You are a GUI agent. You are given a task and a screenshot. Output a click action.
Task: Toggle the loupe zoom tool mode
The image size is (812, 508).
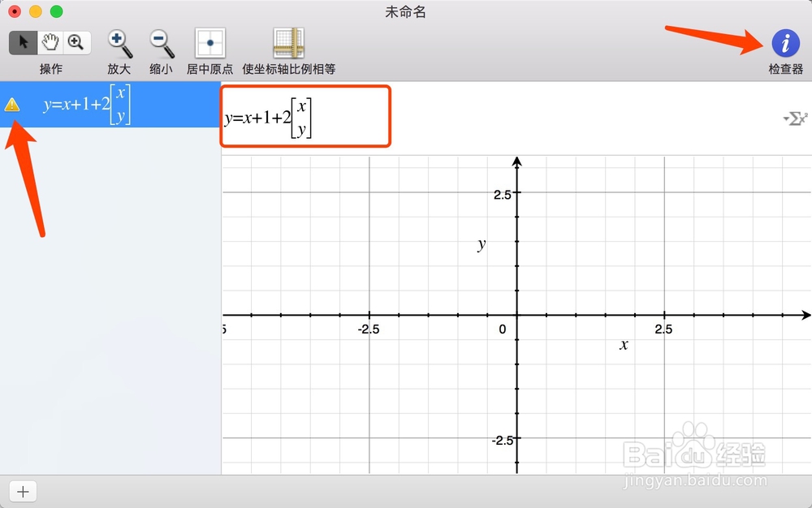[76, 41]
